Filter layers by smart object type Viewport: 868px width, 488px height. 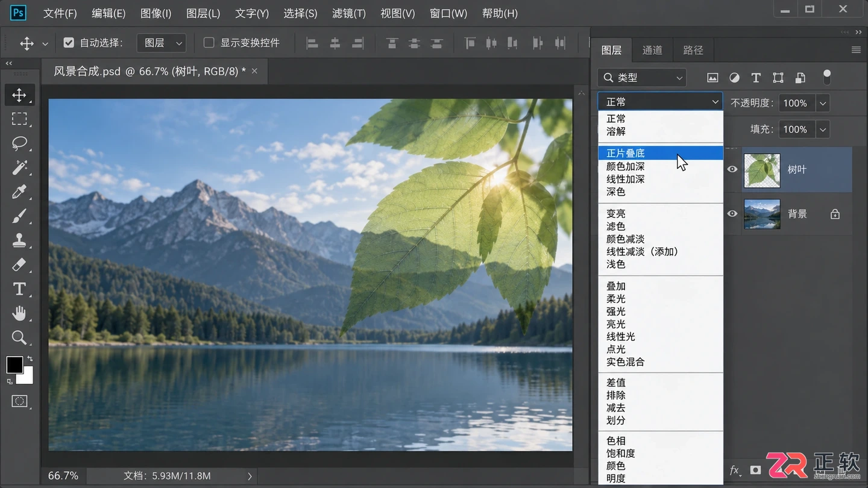click(800, 78)
